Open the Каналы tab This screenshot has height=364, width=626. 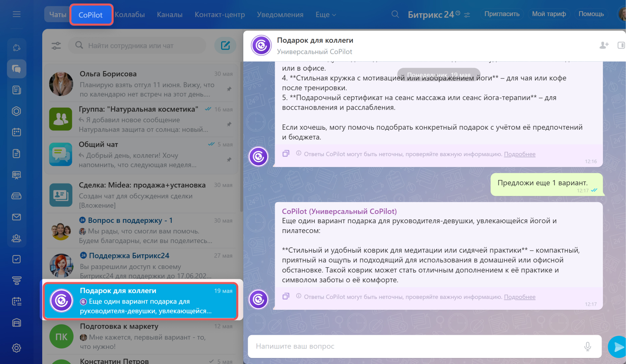click(170, 14)
